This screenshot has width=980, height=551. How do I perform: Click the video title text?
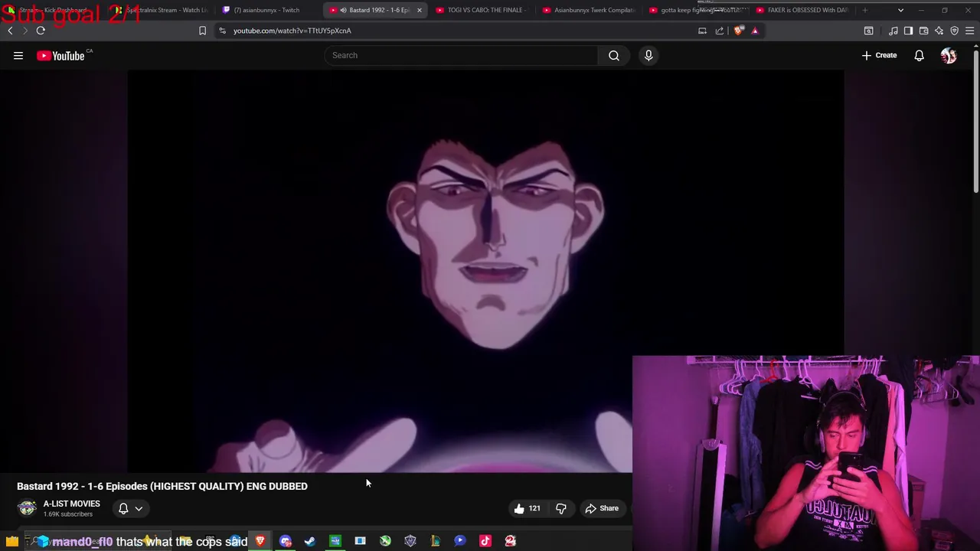pos(162,486)
